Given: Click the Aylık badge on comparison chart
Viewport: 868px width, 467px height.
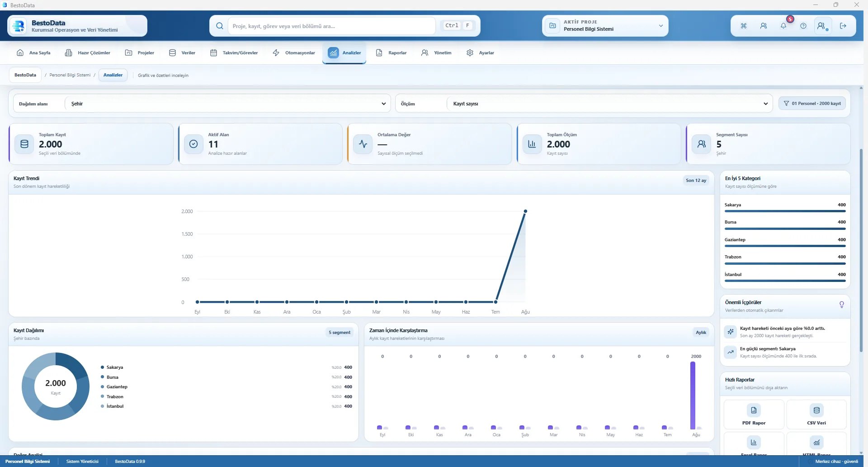Looking at the screenshot, I should pos(701,333).
